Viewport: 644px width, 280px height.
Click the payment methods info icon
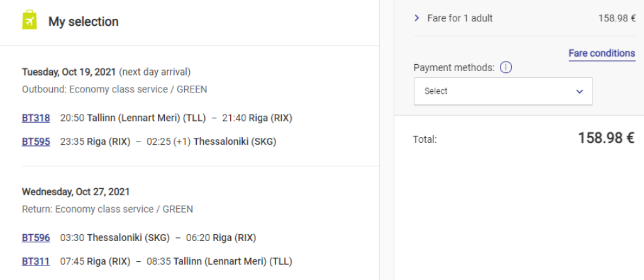click(x=506, y=67)
